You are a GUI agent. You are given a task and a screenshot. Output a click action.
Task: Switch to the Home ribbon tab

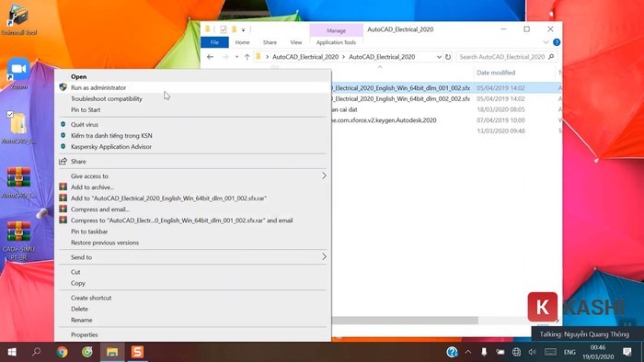click(242, 42)
